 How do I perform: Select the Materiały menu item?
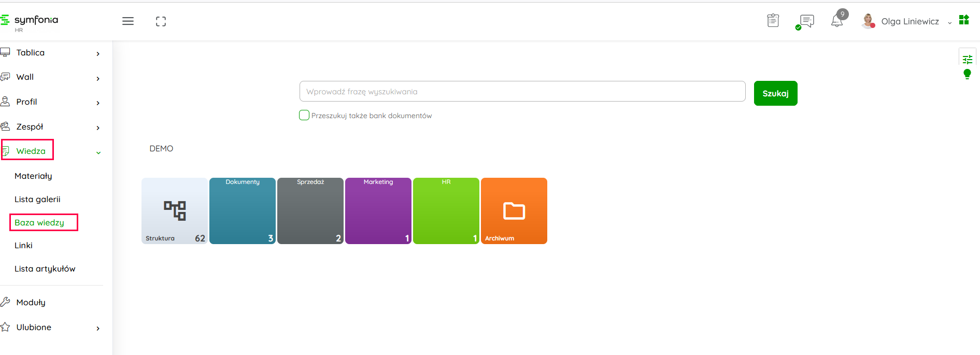tap(33, 176)
